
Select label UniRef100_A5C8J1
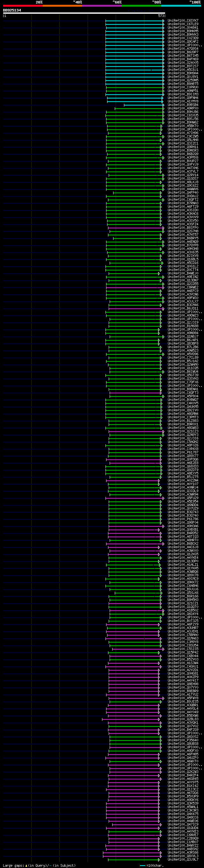[x=183, y=70]
